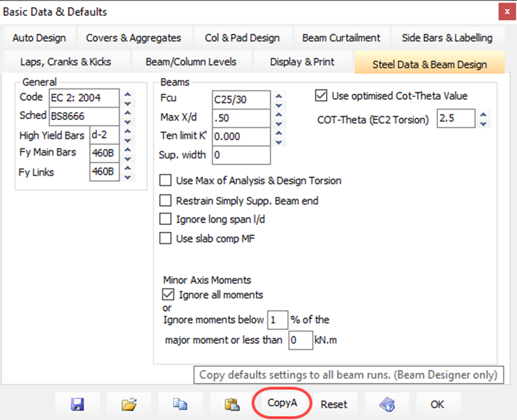Click the save defaults floppy disk icon
Image resolution: width=517 pixels, height=420 pixels.
pyautogui.click(x=77, y=404)
